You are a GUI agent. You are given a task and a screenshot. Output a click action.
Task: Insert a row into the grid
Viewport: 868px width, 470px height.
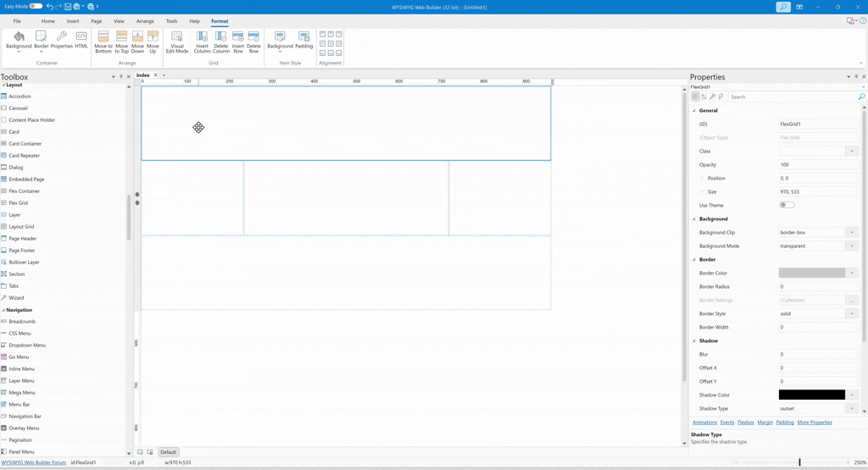238,42
